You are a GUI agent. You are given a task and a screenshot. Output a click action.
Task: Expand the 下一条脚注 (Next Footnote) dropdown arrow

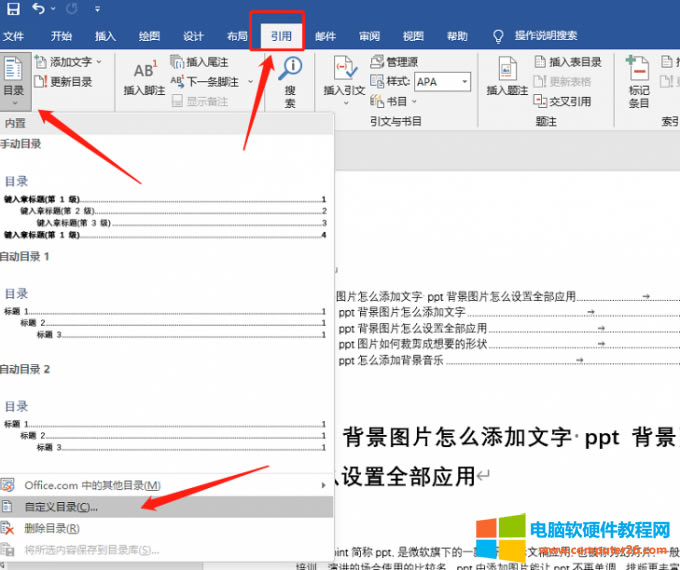245,82
